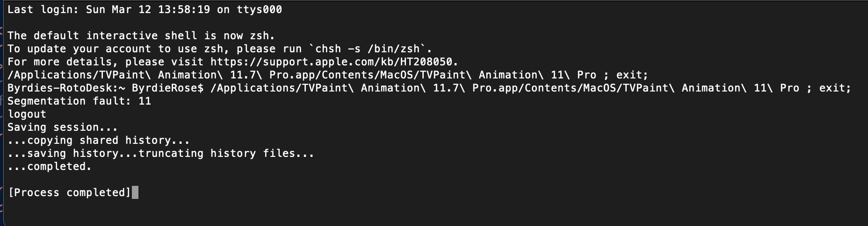Click To update your account text
The width and height of the screenshot is (868, 226).
point(79,49)
